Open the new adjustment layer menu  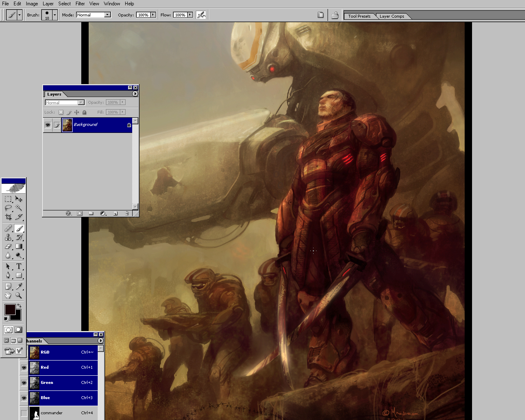(103, 213)
